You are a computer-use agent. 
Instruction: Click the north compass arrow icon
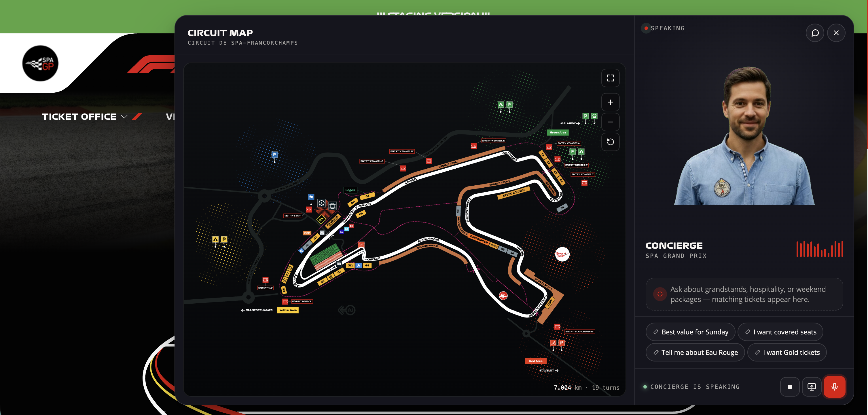pos(347,310)
